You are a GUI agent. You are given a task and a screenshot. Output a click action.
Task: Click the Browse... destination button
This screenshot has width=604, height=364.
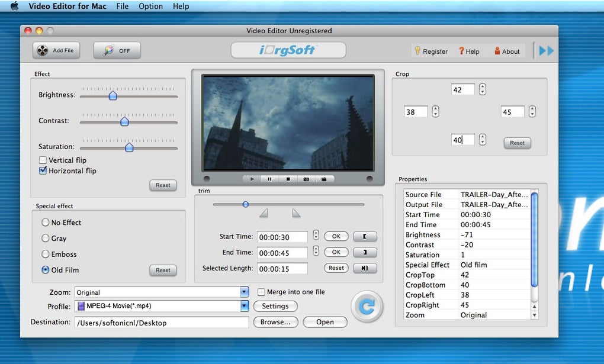tap(275, 322)
